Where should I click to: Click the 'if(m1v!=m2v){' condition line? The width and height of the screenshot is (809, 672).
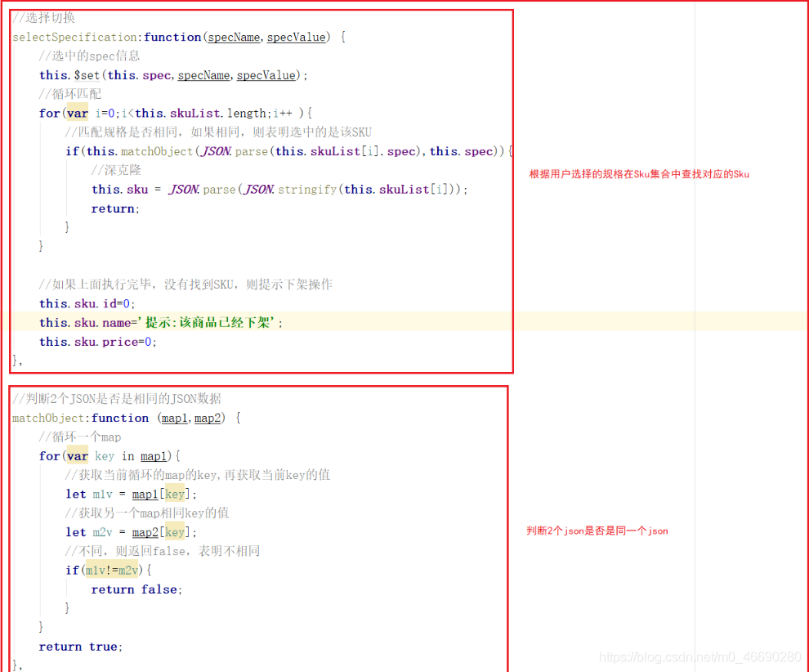click(x=109, y=571)
